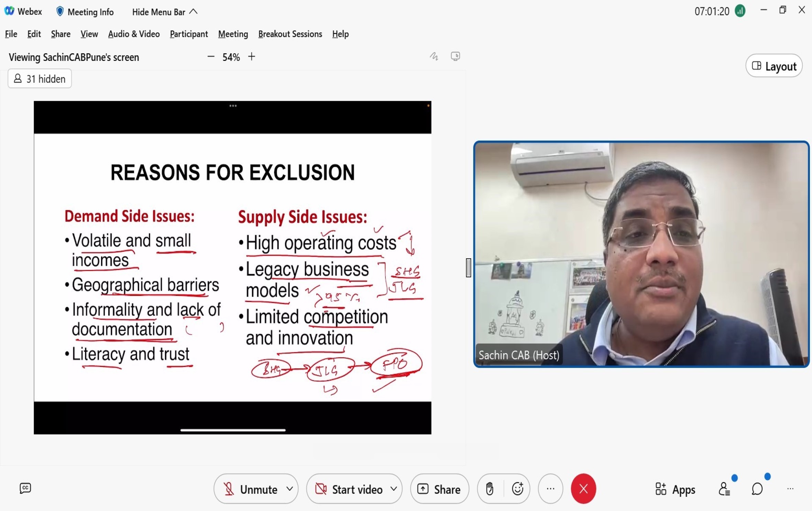This screenshot has height=511, width=812.
Task: Open the participants panel icon
Action: click(724, 489)
